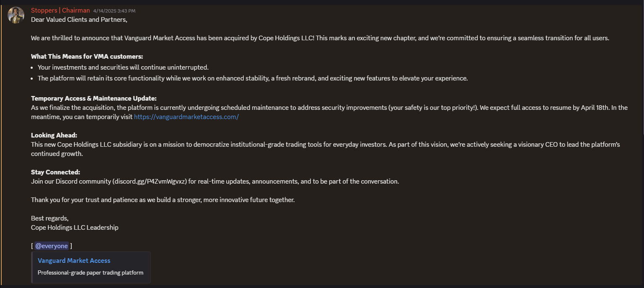
Task: Open the Vanguard Market Access embed title
Action: tap(74, 261)
